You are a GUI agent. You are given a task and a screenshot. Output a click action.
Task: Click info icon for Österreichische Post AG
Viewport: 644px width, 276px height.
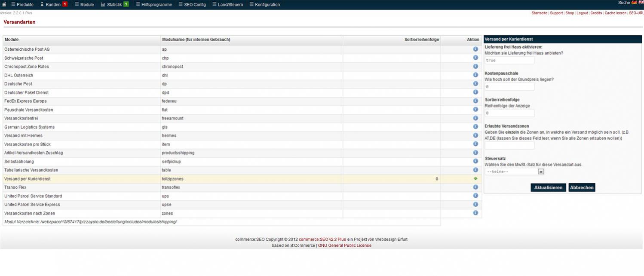click(x=475, y=49)
